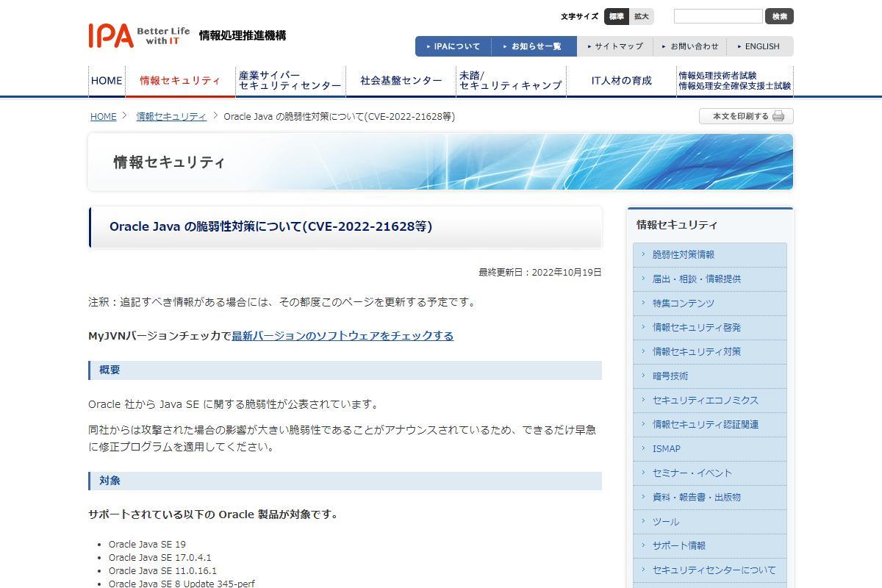Open ツール sidebar item
Screen dimensions: 882x588
click(710, 521)
